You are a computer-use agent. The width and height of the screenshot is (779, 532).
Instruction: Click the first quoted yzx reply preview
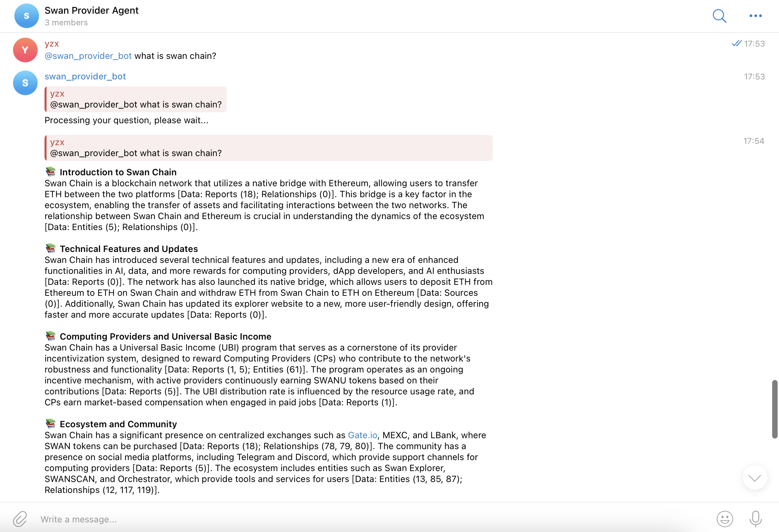[x=136, y=99]
